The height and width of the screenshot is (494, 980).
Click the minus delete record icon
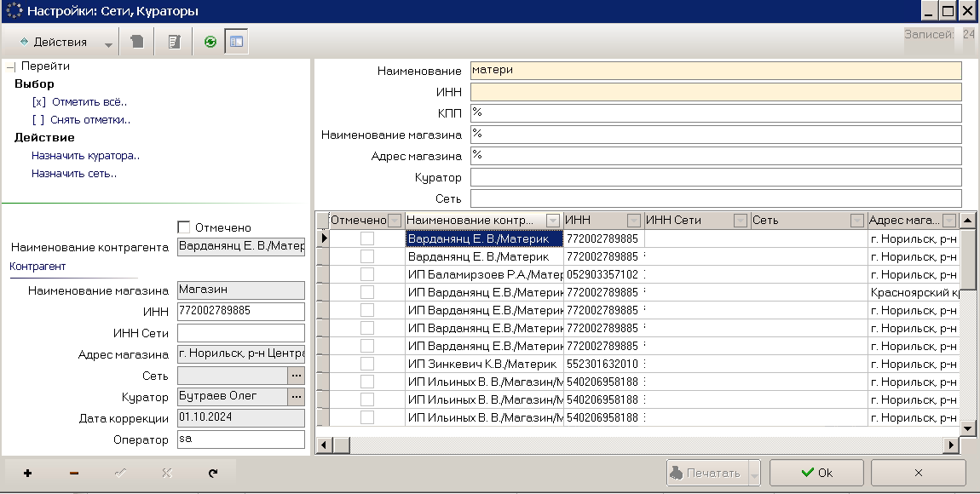[74, 474]
